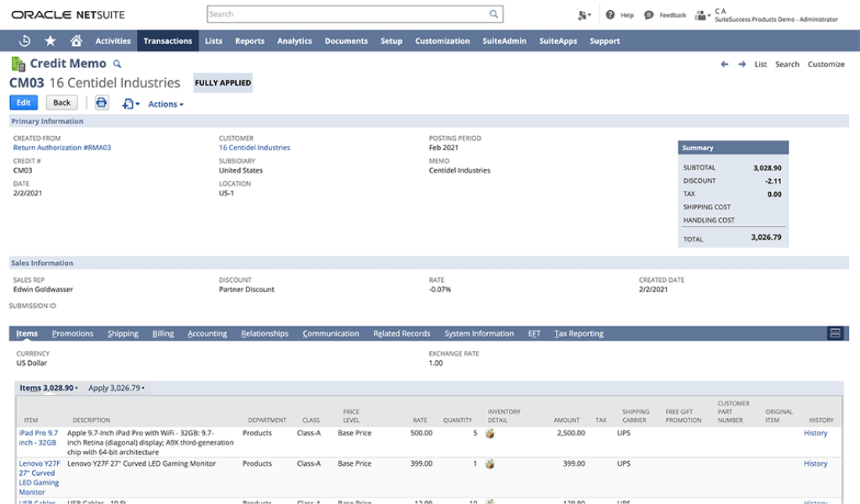Open the recent records clock icon
Screen dimensions: 860x504
(23, 41)
